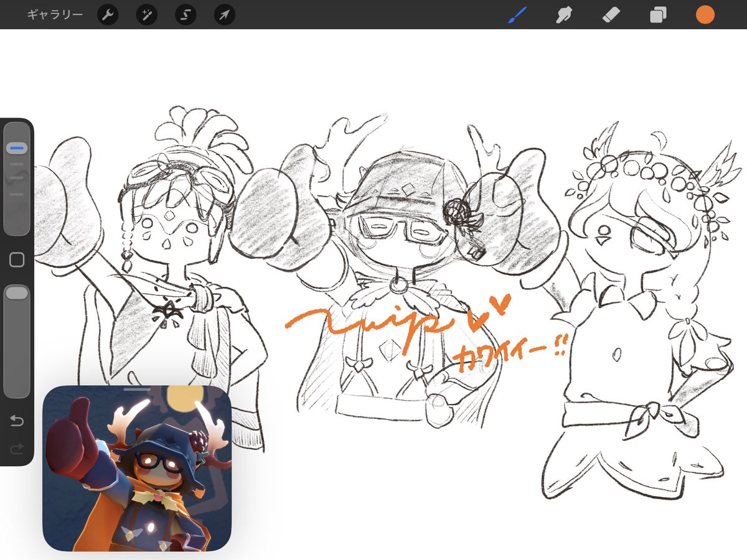Tap the floating reference image window
747x560 pixels.
coord(137,469)
